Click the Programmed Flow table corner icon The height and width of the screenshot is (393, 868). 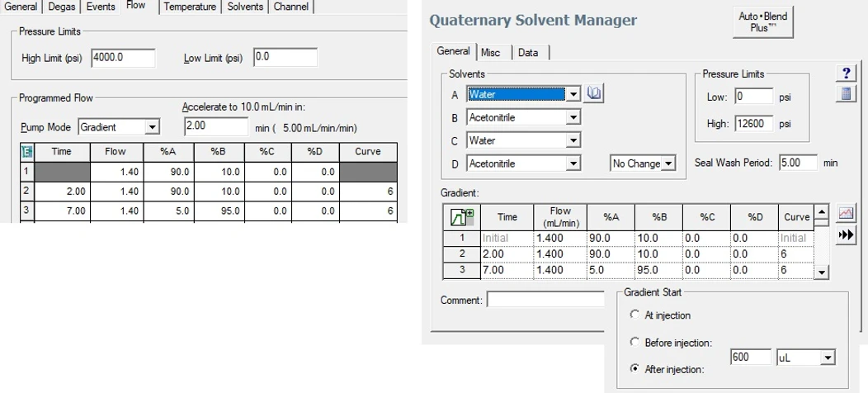tap(26, 152)
